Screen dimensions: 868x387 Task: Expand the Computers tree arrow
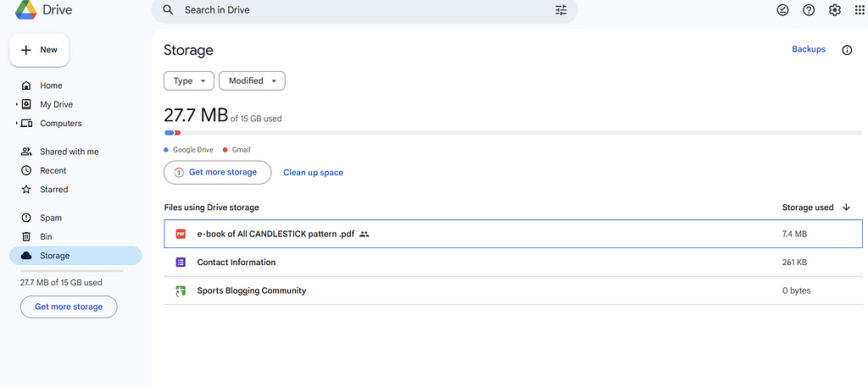[x=17, y=124]
